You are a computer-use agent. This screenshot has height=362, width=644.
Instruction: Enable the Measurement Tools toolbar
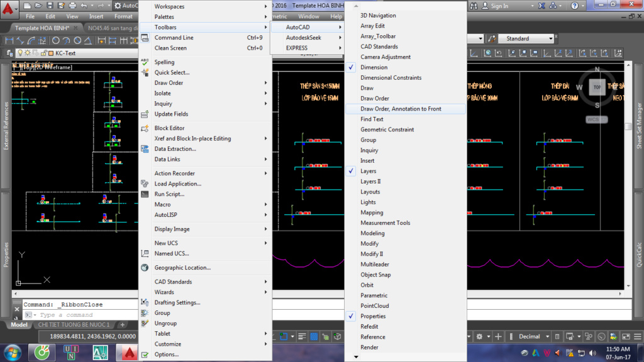(406, 223)
